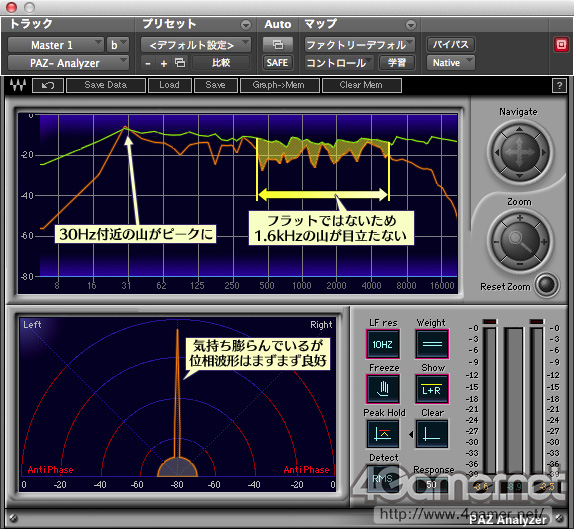This screenshot has height=529, width=574.
Task: Toggle the Freeze hand icon
Action: (383, 389)
